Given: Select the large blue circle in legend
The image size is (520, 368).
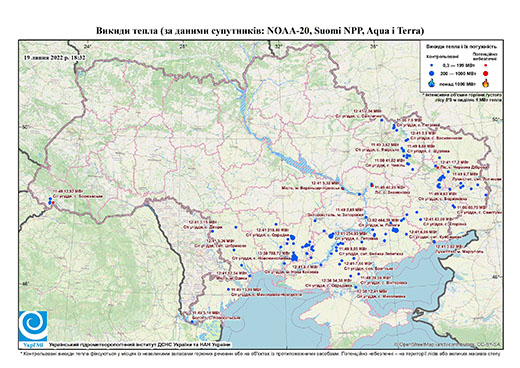Looking at the screenshot, I should (432, 73).
